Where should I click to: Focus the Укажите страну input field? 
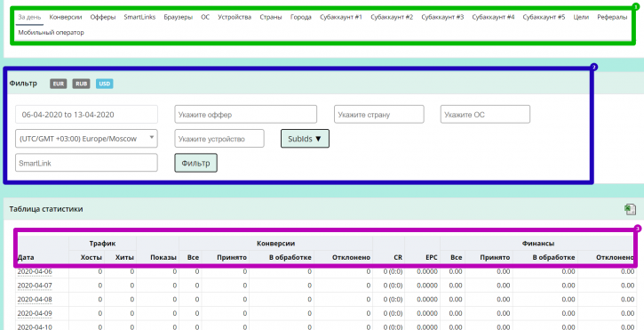[379, 115]
